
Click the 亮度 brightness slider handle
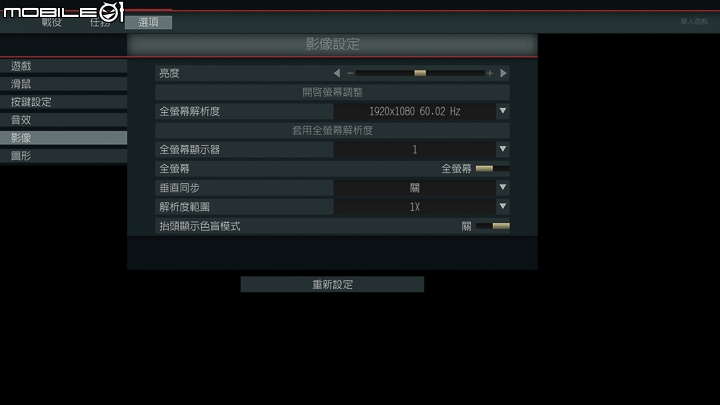click(420, 73)
